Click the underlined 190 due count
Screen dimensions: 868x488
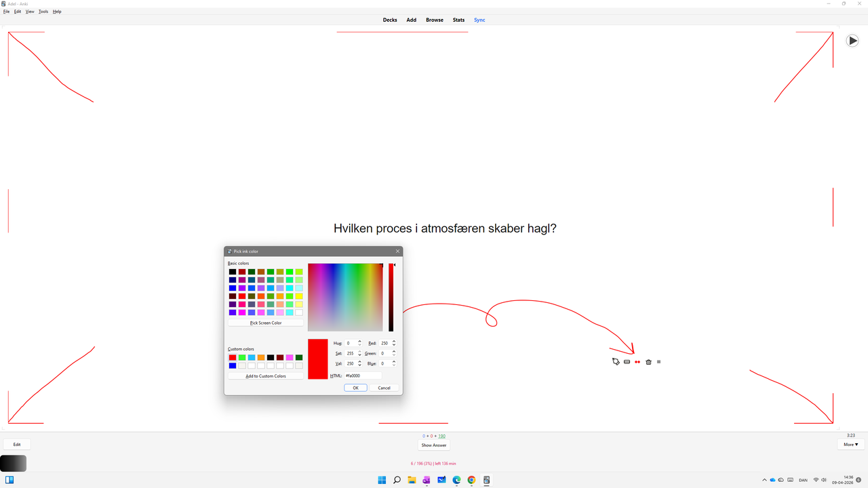(441, 436)
